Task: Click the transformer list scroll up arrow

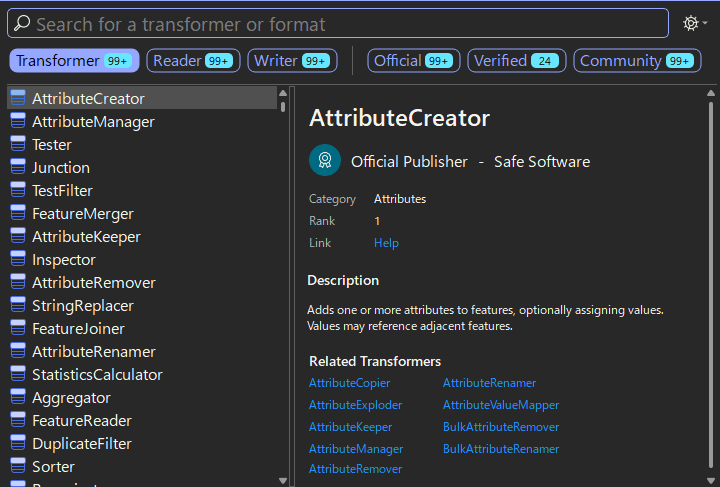Action: pos(283,93)
